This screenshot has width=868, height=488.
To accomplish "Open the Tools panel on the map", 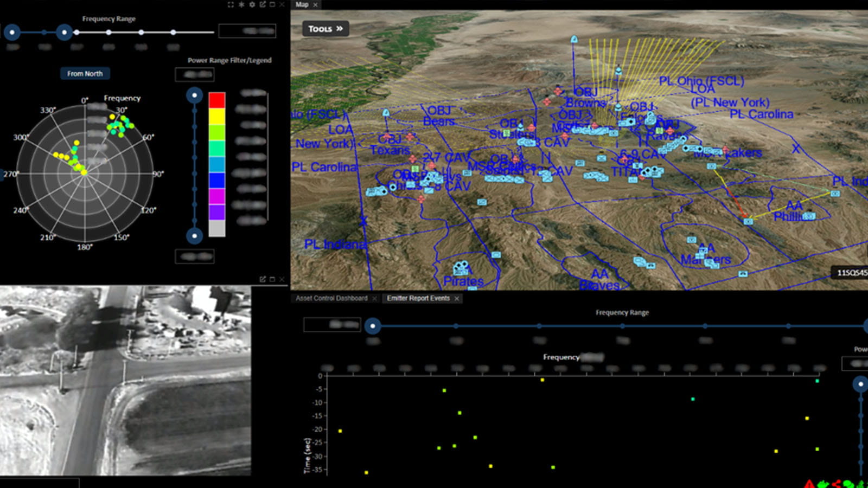I will [x=324, y=29].
